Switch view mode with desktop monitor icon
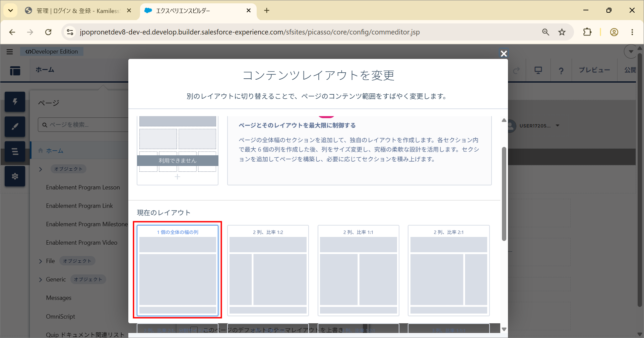Viewport: 644px width, 338px height. tap(538, 70)
